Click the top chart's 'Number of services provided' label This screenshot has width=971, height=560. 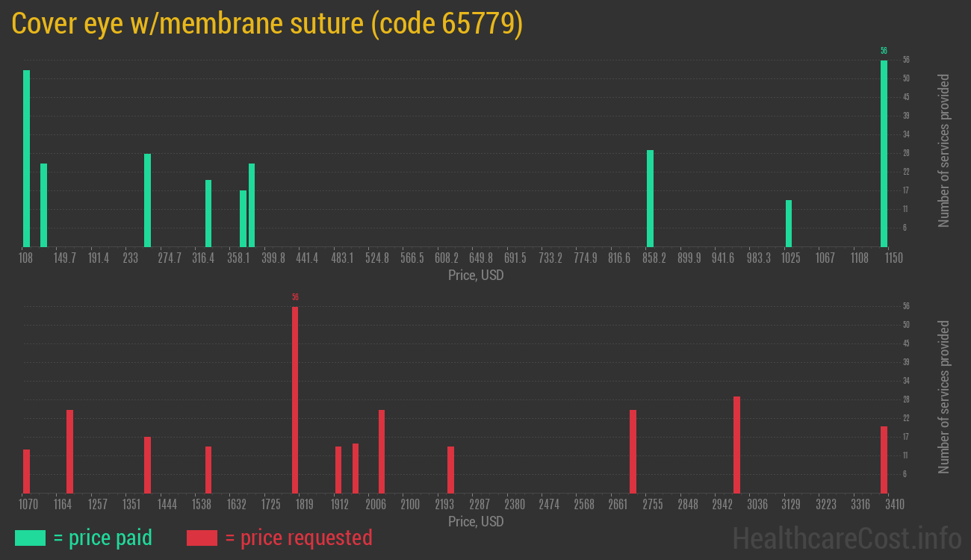pos(944,151)
